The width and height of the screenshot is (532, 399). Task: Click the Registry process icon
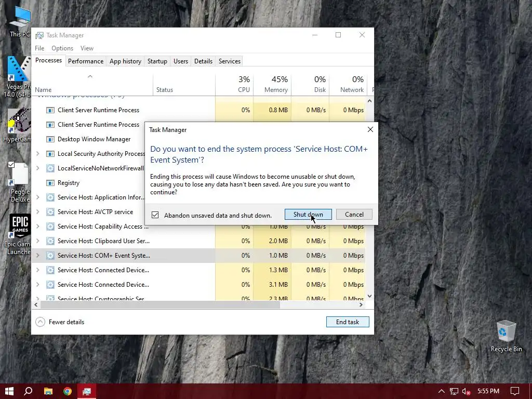click(50, 183)
